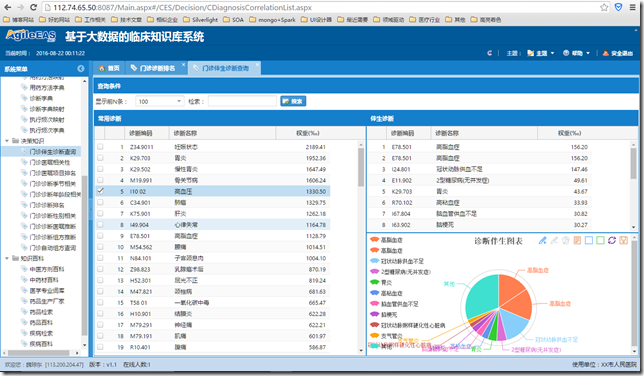Toggle the 2型糖尿病 legend item
Viewport: 644px width, 376px height.
click(x=400, y=272)
